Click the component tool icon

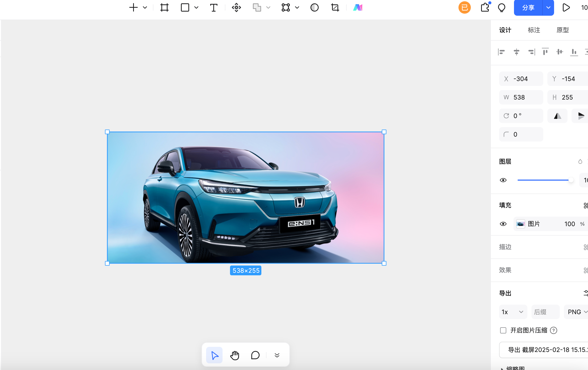(x=236, y=7)
